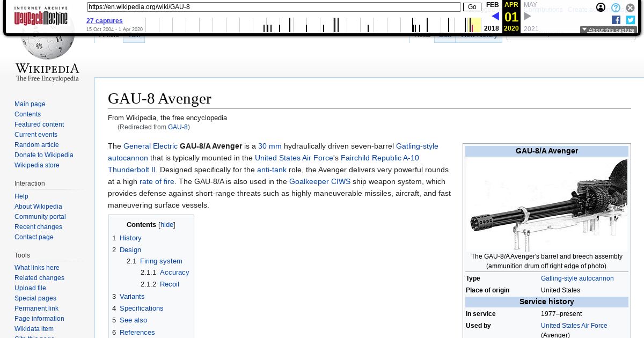
Task: Jump to Accuracy subsection
Action: [174, 273]
